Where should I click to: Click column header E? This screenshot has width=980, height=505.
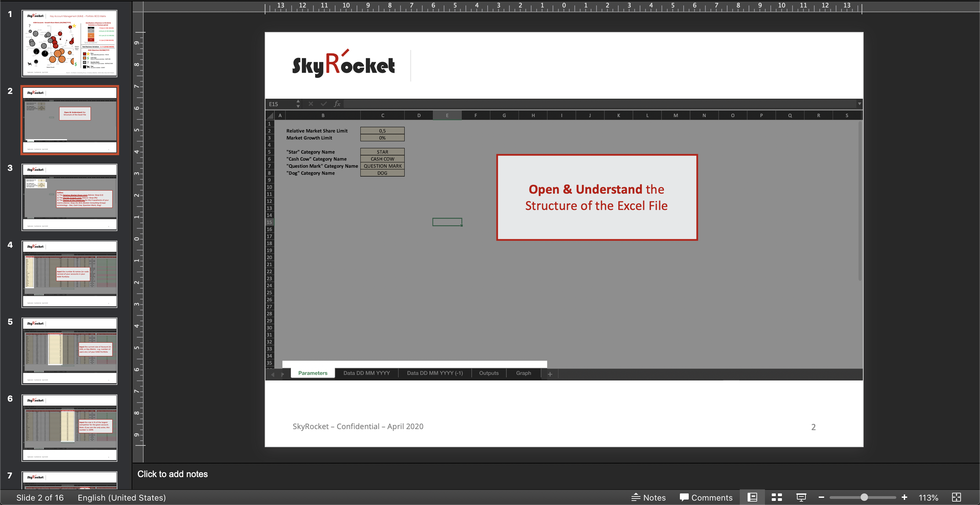click(447, 115)
